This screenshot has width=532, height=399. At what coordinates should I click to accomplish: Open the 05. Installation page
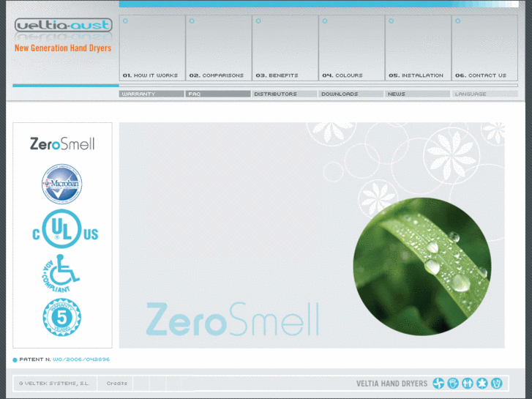coord(418,48)
